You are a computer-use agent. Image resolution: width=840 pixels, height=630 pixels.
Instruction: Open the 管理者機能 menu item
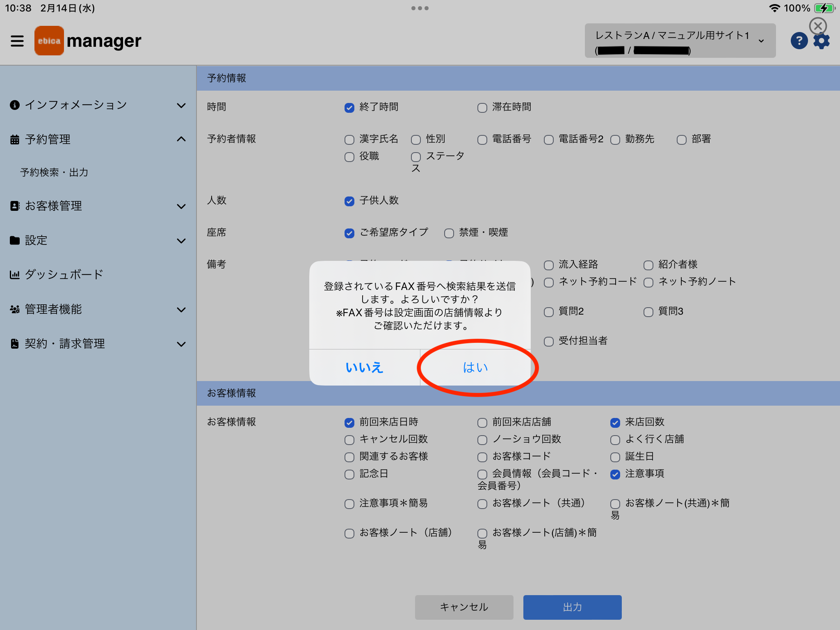click(53, 309)
